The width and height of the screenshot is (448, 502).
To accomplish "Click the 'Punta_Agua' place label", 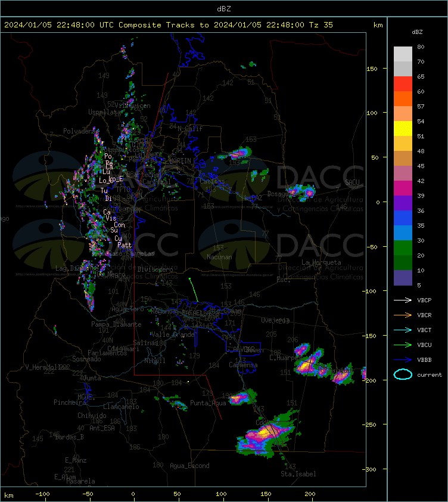I will click(208, 403).
